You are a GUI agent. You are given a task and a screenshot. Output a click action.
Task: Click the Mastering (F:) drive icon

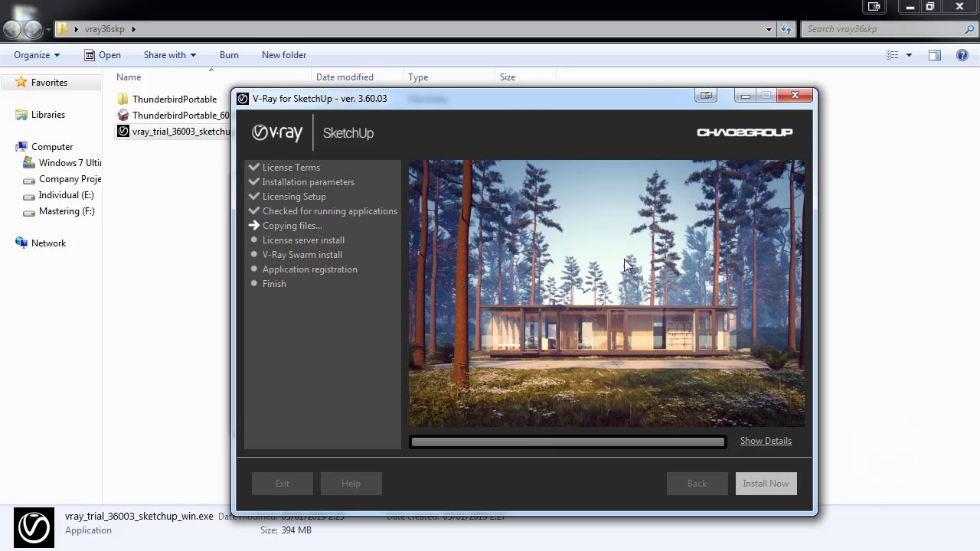(x=29, y=211)
